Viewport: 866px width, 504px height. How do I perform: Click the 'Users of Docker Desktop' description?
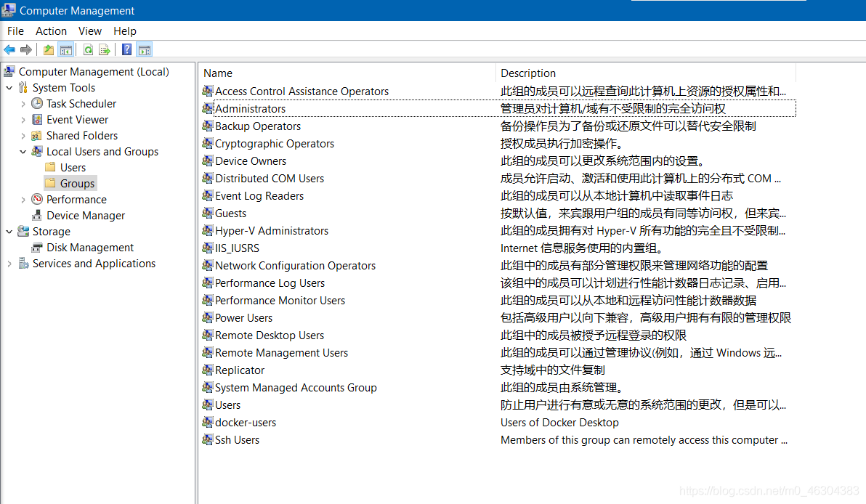point(559,423)
